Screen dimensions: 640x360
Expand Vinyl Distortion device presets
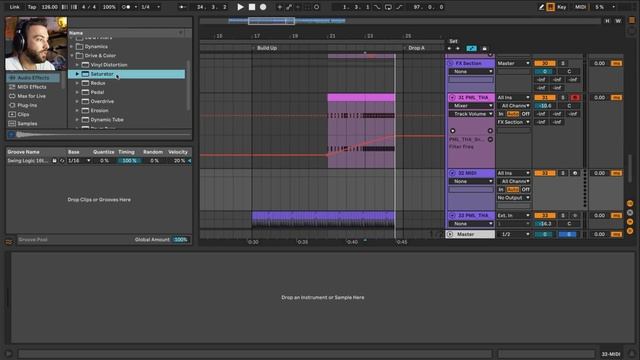click(77, 64)
